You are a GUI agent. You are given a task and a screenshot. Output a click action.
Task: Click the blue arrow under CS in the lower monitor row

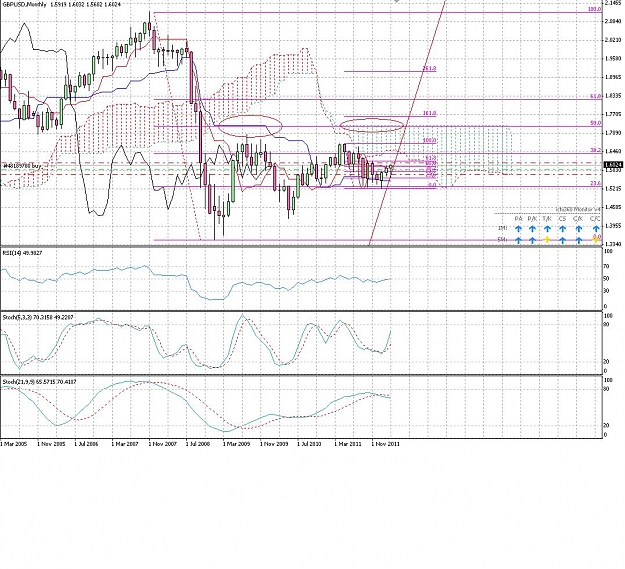tap(562, 240)
